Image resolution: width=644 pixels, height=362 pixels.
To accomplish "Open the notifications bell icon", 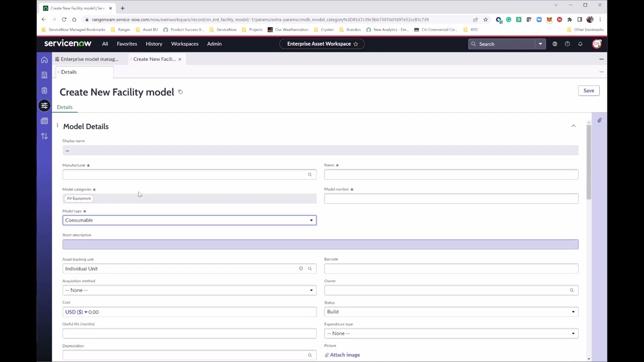I will pos(580,44).
